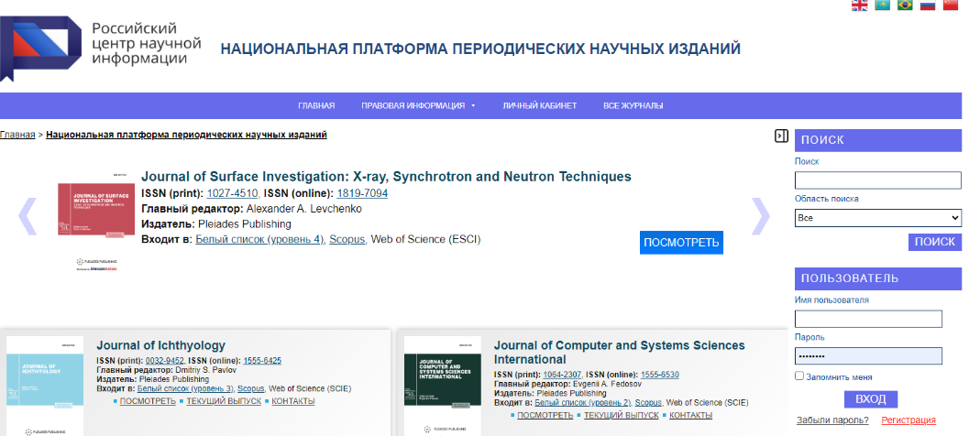Click КОНТАКТЫ under Computer and Systems Sciences
The width and height of the screenshot is (980, 436).
(690, 415)
